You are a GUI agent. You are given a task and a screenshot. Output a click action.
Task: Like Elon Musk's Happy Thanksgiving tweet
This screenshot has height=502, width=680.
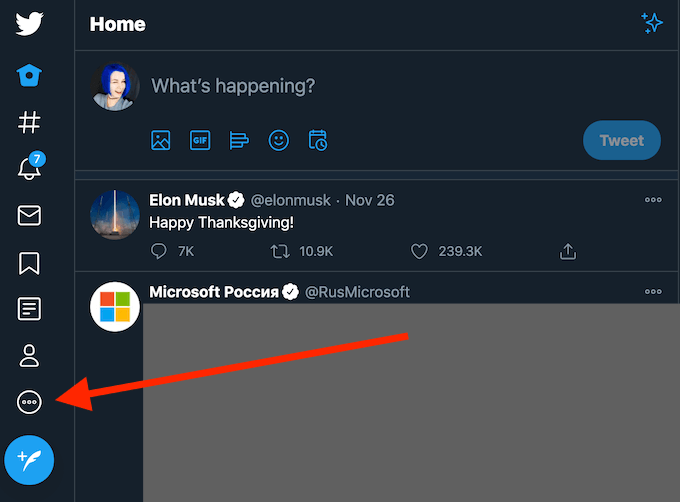click(x=421, y=250)
